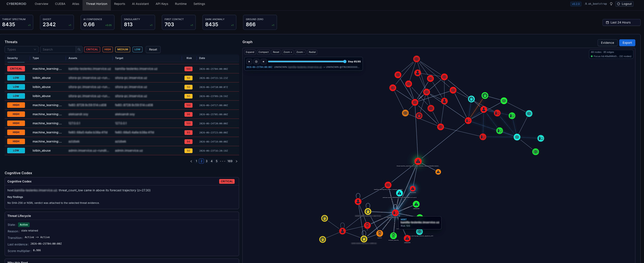Select the HIGH threat row with risk 98

pyautogui.click(x=122, y=114)
